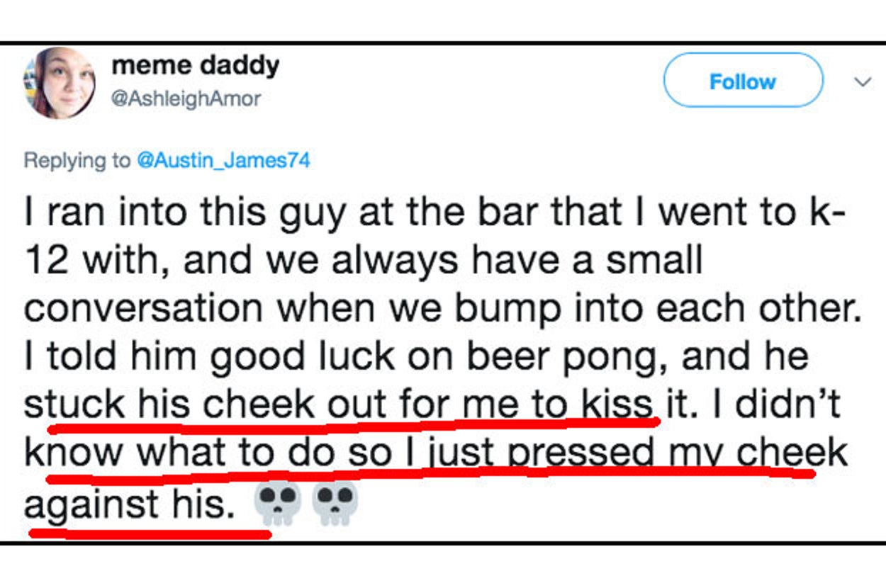Image resolution: width=886 pixels, height=588 pixels.
Task: Open the @Austin_James74 mention link
Action: 223,160
